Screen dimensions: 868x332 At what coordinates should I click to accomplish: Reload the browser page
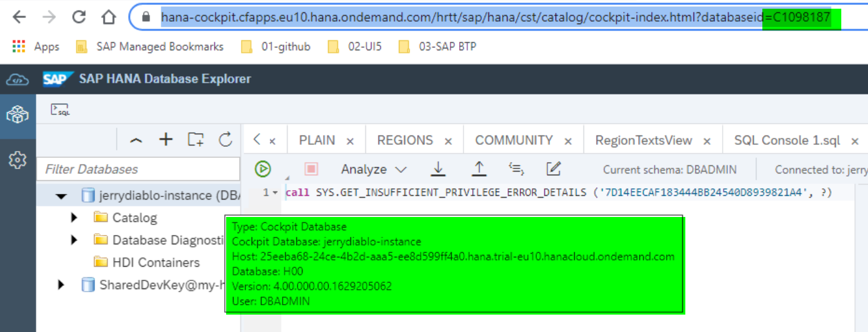79,17
